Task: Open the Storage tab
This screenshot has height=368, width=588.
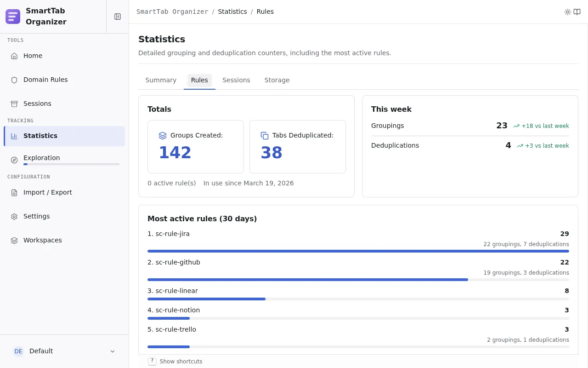Action: tap(277, 80)
